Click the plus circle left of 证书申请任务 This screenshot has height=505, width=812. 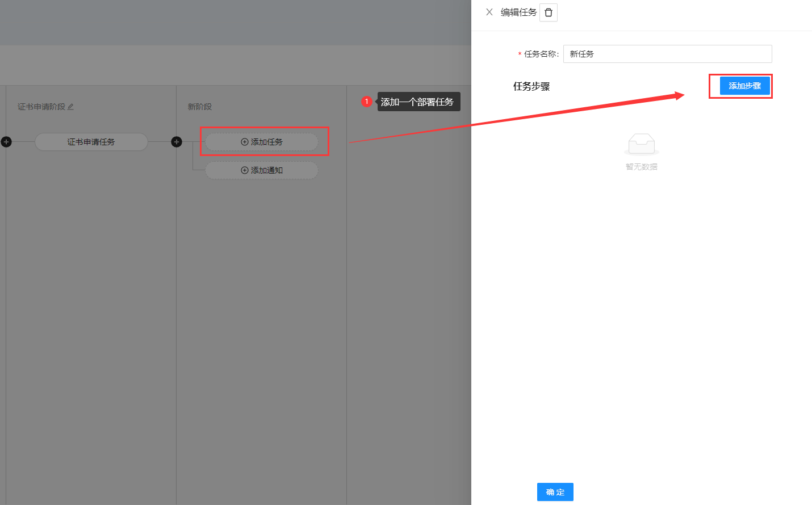point(6,142)
